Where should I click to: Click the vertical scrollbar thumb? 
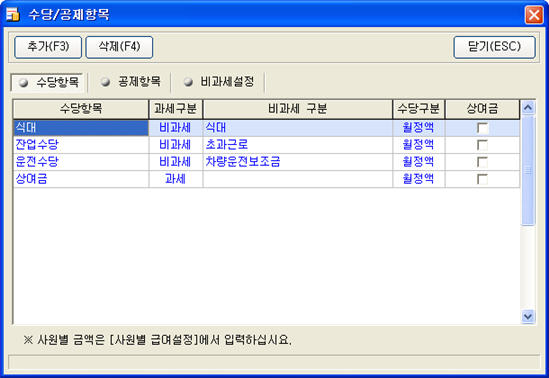coord(528,170)
